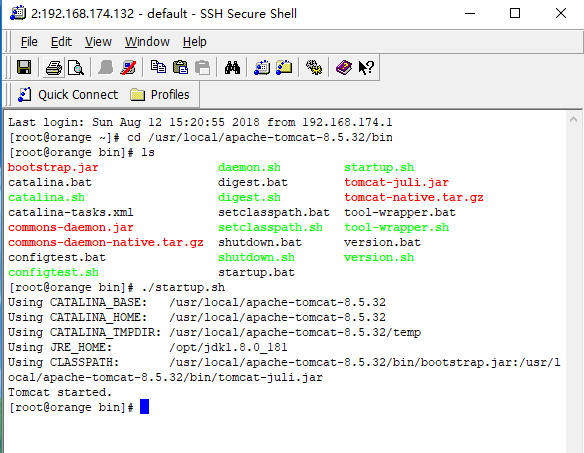Viewport: 584px width, 453px height.
Task: Open the Window menu
Action: [x=147, y=42]
